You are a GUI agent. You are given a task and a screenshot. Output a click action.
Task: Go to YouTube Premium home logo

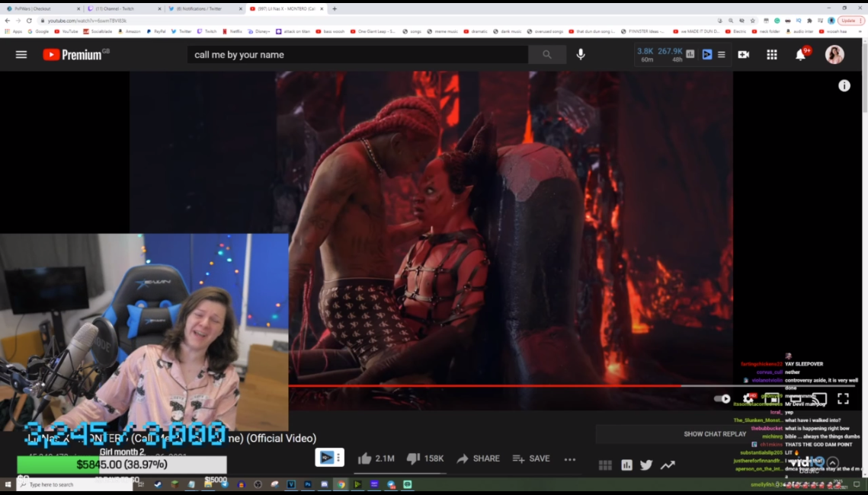click(76, 54)
